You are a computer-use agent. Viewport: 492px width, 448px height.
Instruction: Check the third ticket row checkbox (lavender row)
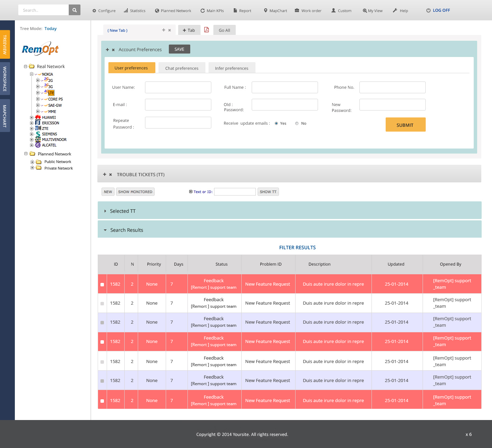[x=102, y=323]
